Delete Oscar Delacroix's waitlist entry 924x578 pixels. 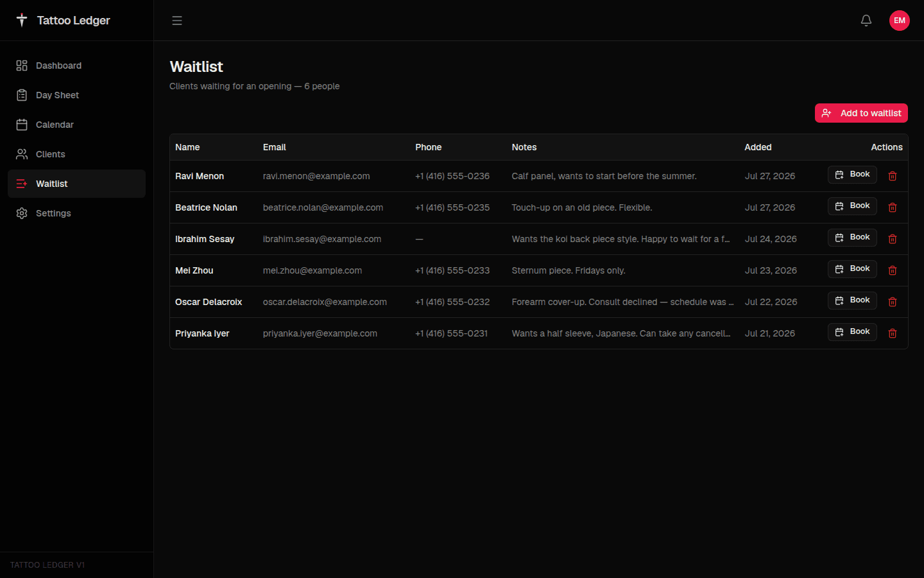pyautogui.click(x=893, y=302)
